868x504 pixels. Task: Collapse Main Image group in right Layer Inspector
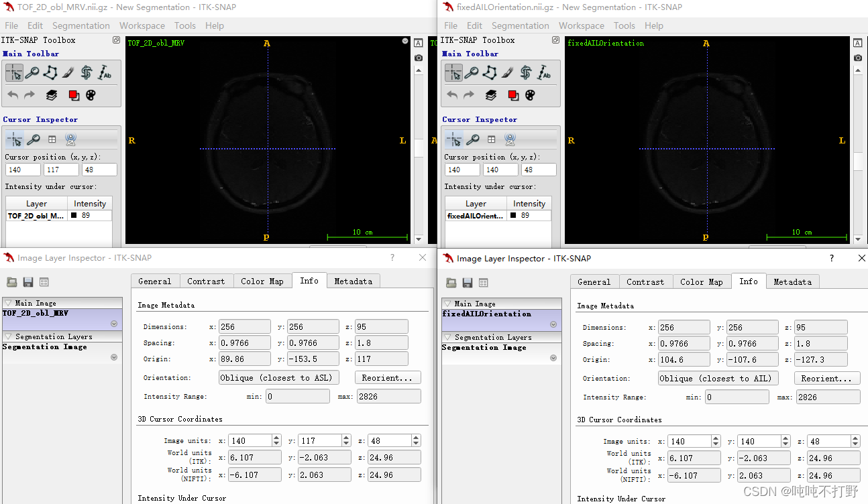pos(447,304)
